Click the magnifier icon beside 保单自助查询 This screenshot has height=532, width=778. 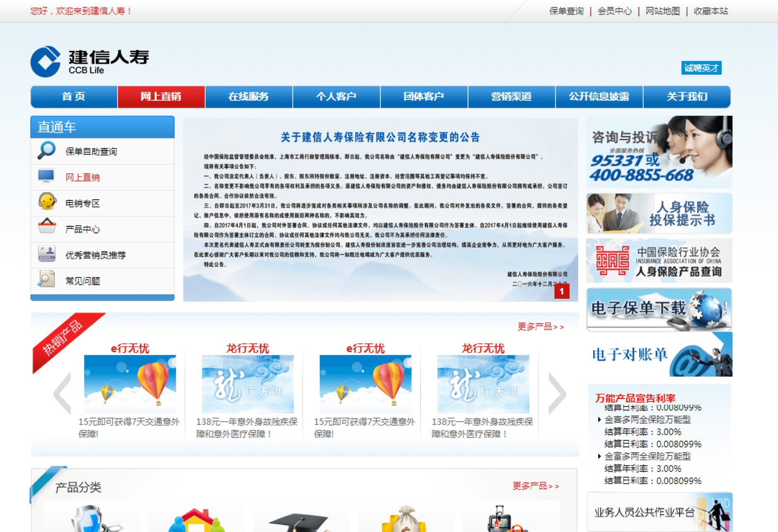click(x=47, y=151)
